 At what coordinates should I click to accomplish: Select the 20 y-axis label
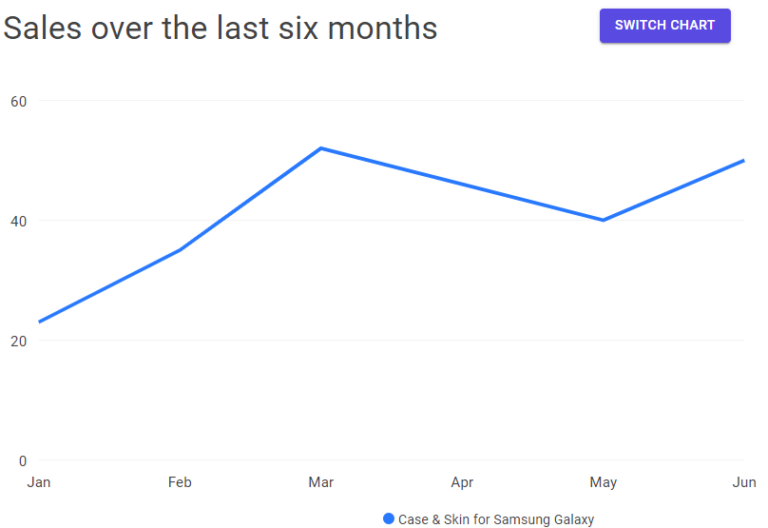pos(18,341)
